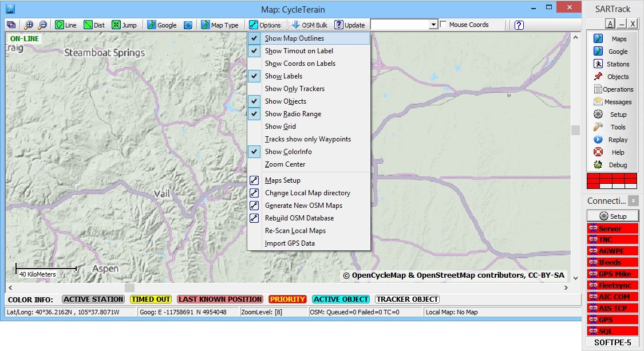
Task: Click the cascade windows icon in map toolbar
Action: (x=11, y=25)
